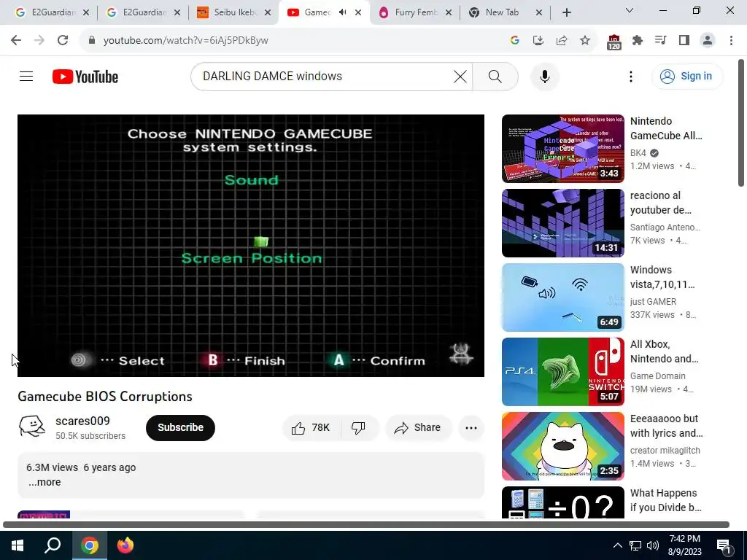Open the YouTube hamburger guide menu
Screen dimensions: 747x560
pos(26,76)
